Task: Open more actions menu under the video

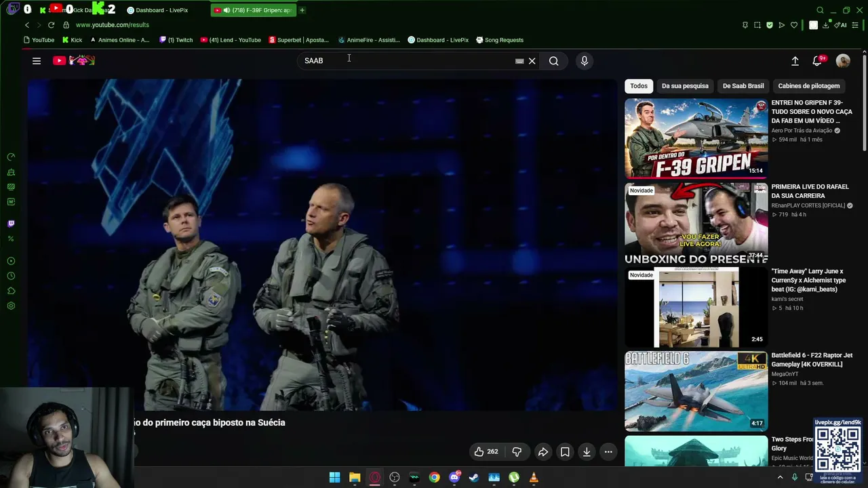Action: (x=608, y=452)
